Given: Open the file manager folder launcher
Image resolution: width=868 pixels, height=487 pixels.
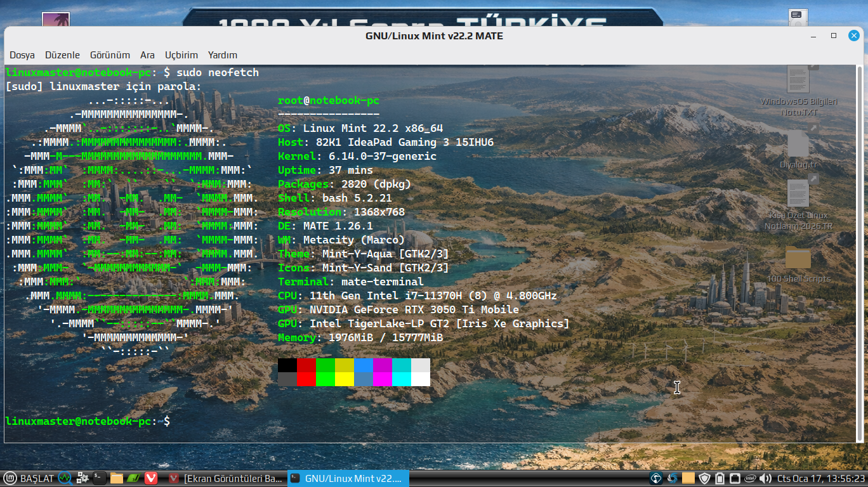Looking at the screenshot, I should point(116,478).
